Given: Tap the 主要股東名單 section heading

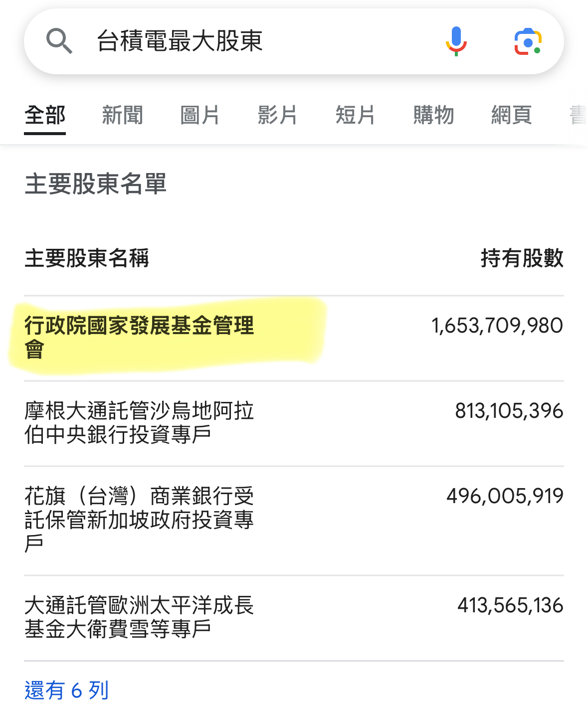Looking at the screenshot, I should click(95, 183).
